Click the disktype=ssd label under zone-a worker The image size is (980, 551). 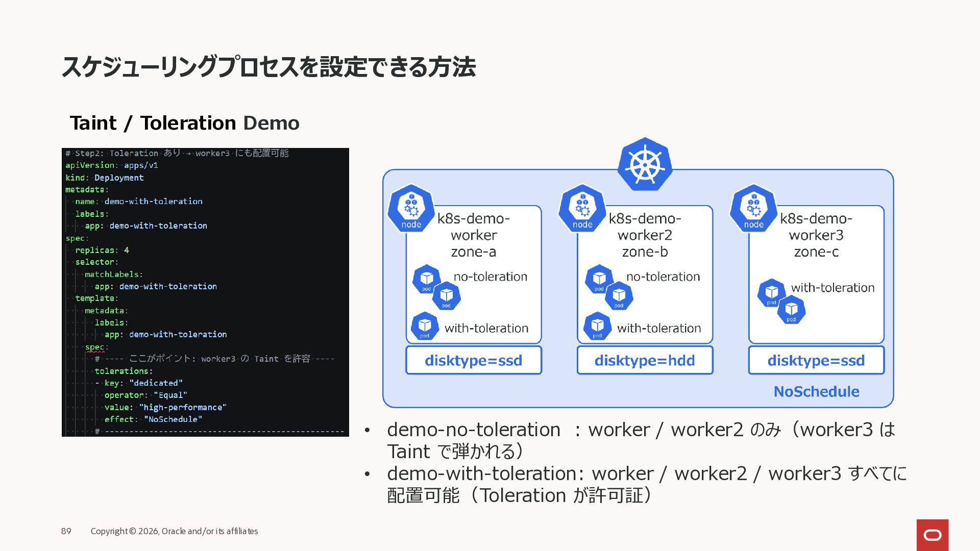point(473,360)
